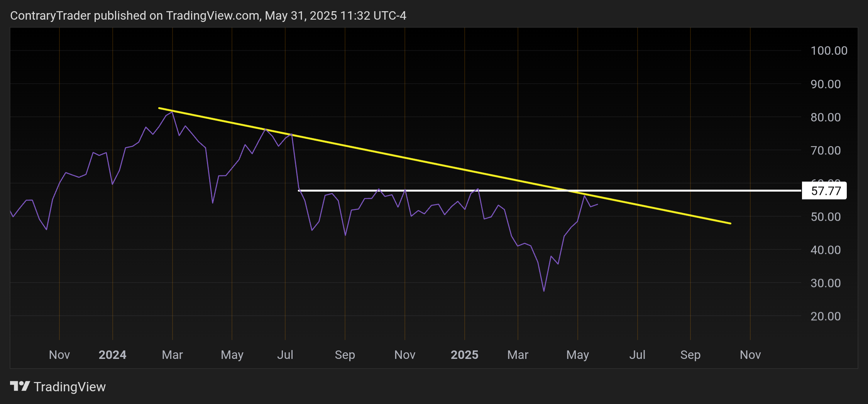Viewport: 868px width, 404px height.
Task: Click the leftmost Nov time label
Action: (59, 355)
